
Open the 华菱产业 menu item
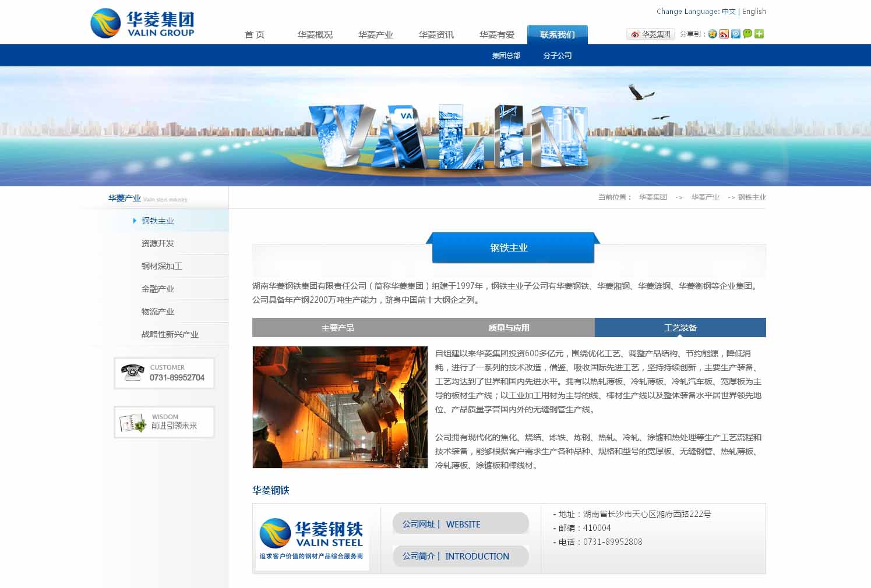pyautogui.click(x=376, y=34)
